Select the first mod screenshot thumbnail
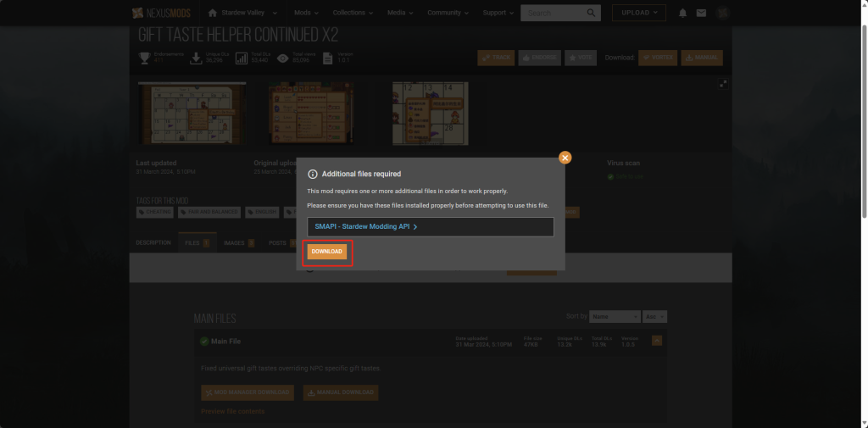 [x=192, y=114]
